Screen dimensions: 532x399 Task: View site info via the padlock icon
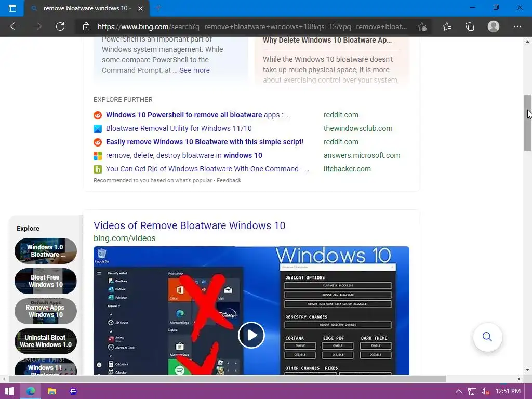[x=86, y=26]
